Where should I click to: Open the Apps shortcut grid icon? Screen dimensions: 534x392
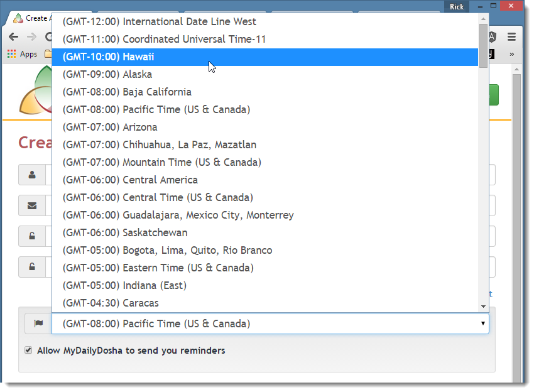[x=11, y=54]
